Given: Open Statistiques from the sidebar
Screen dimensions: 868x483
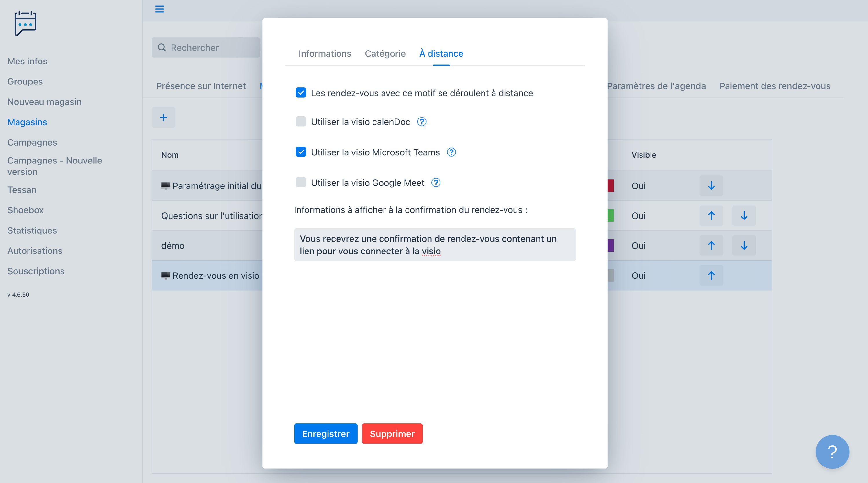Looking at the screenshot, I should coord(32,230).
